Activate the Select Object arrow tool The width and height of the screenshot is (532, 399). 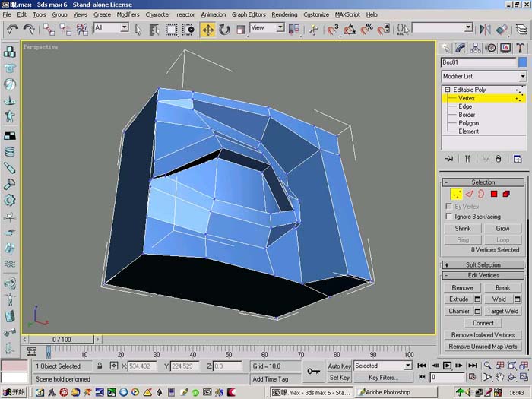coord(138,30)
